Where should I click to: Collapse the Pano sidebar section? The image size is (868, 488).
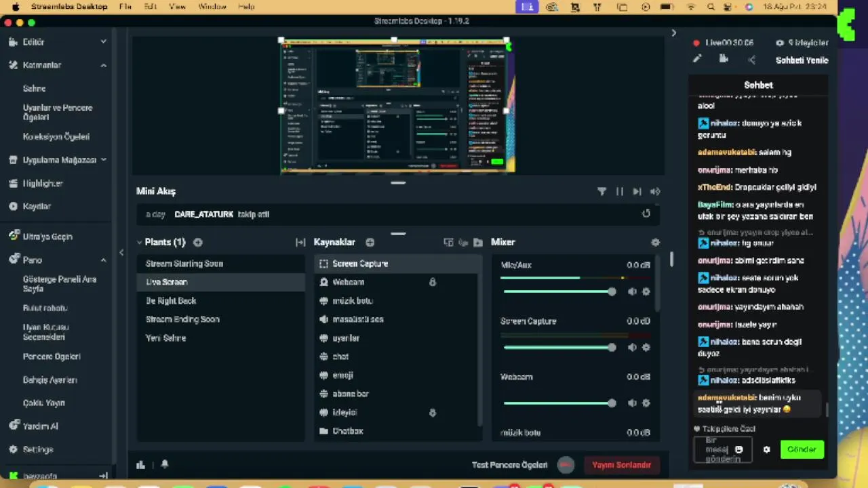[103, 260]
